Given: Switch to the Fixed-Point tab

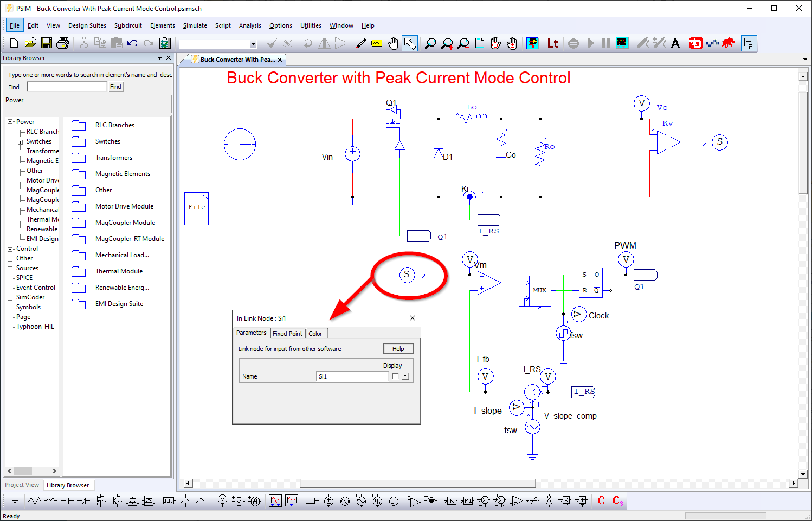Looking at the screenshot, I should 287,334.
